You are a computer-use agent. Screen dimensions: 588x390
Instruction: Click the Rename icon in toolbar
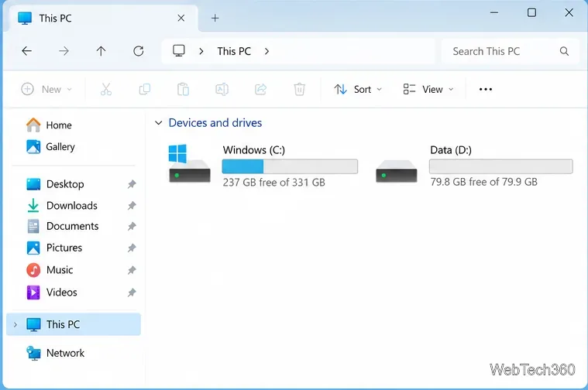pos(222,89)
